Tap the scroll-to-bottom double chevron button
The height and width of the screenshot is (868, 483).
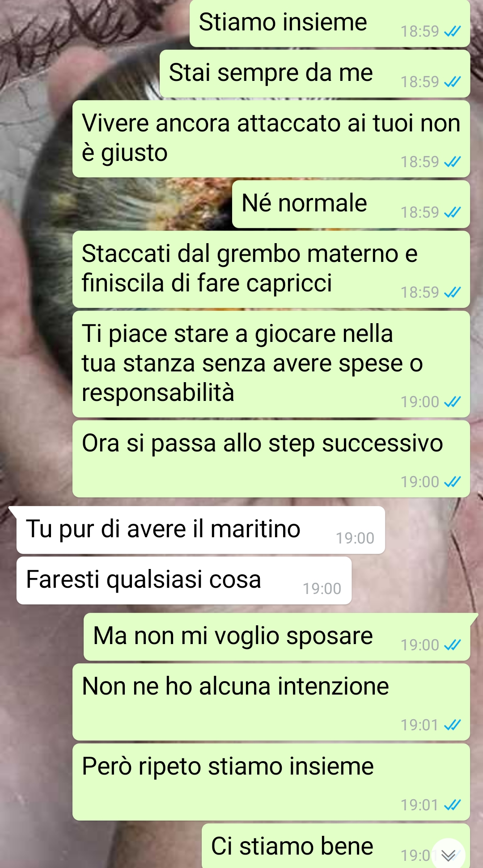tap(449, 855)
